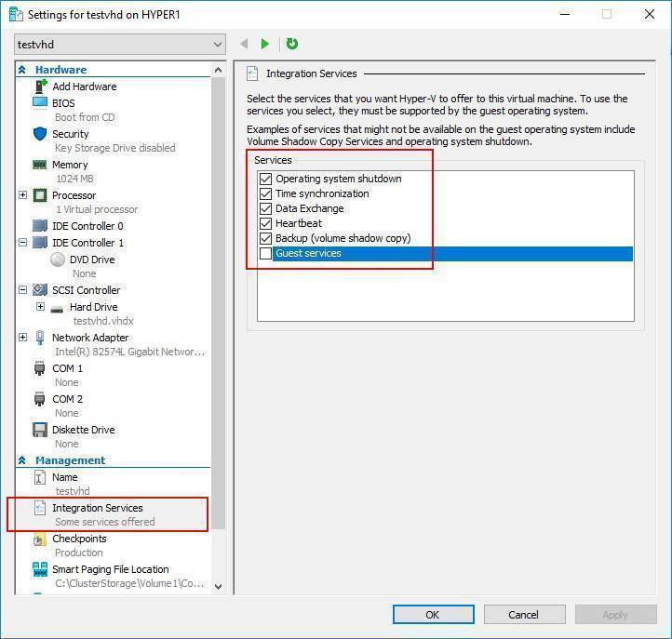Expand the Hard Drive node
The image size is (672, 639).
point(40,307)
